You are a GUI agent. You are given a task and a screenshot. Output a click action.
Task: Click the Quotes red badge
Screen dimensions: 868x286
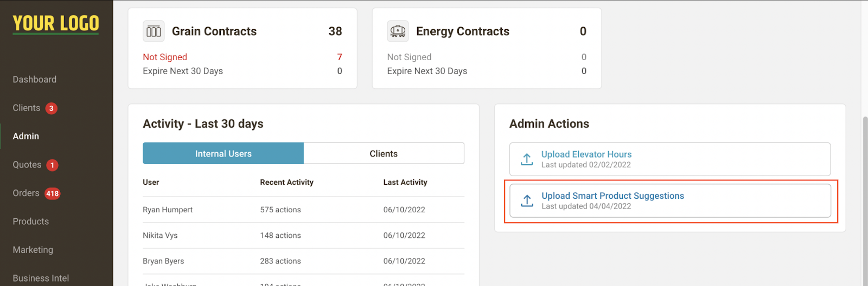tap(52, 165)
